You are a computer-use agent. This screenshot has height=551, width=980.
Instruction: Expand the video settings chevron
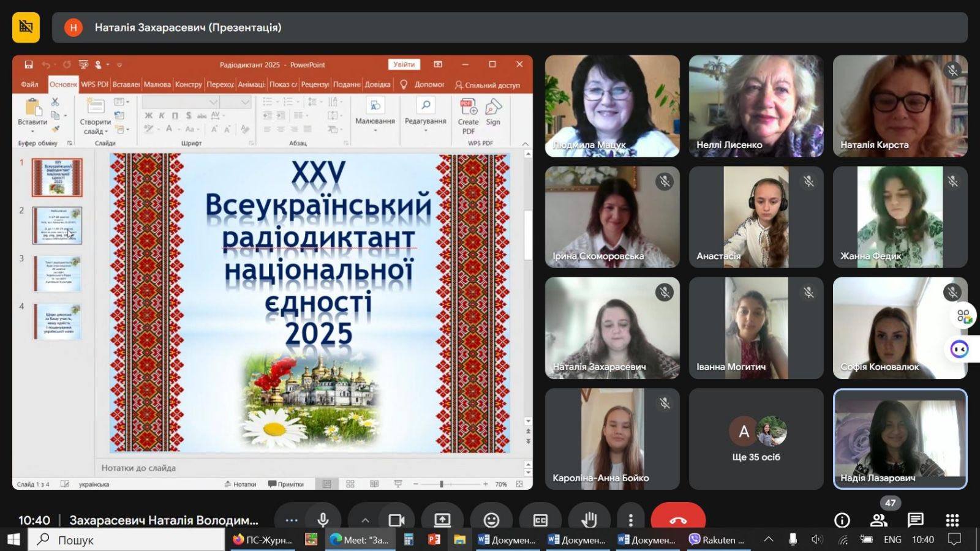coord(365,520)
